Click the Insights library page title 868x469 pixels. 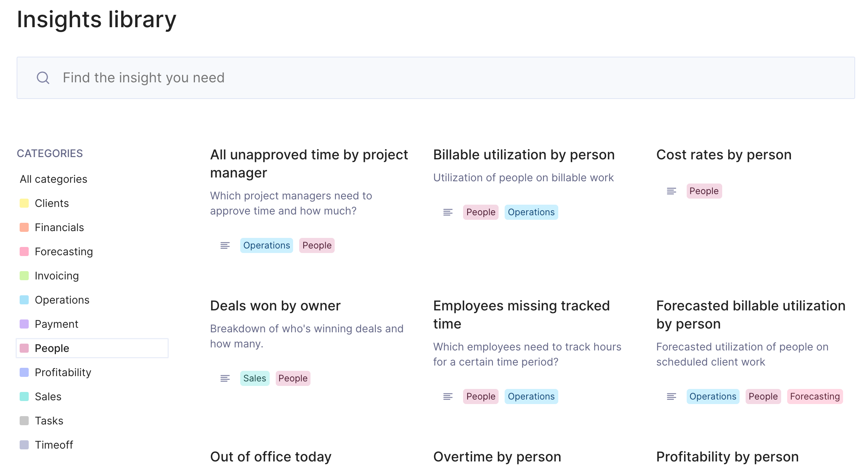click(97, 19)
